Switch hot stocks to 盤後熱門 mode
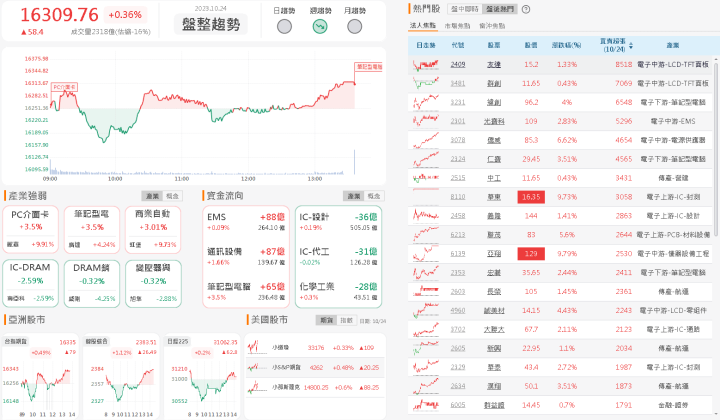 tap(500, 9)
